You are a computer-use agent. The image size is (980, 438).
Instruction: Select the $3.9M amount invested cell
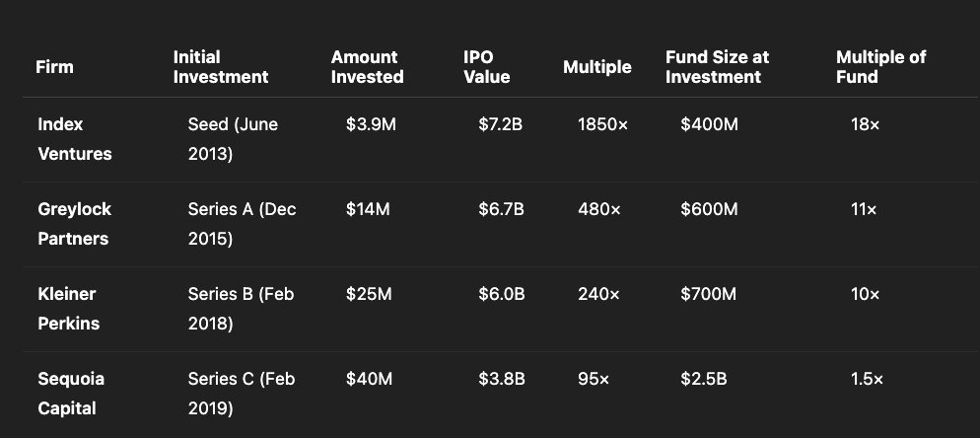(x=370, y=125)
